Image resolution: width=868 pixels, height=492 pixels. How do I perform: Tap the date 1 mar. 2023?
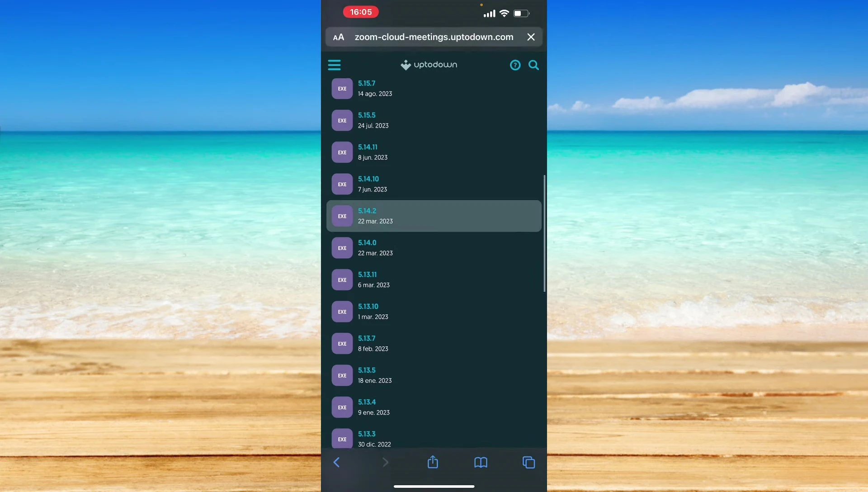[373, 317]
